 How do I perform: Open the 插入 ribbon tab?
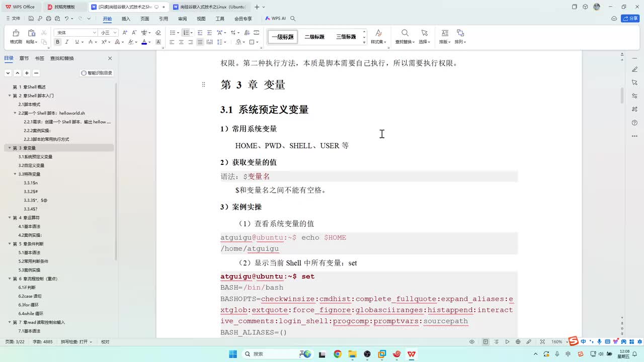[126, 19]
